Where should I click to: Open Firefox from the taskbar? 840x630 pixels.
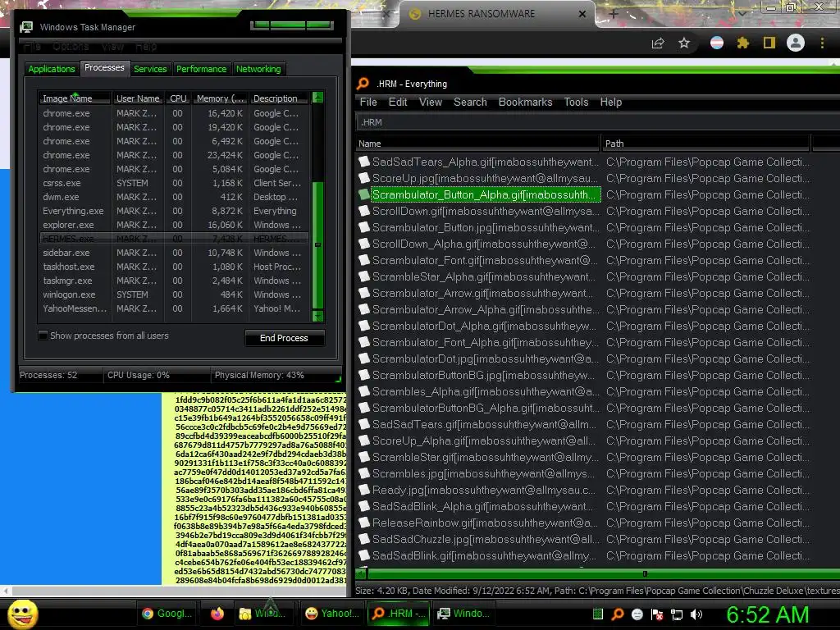217,614
